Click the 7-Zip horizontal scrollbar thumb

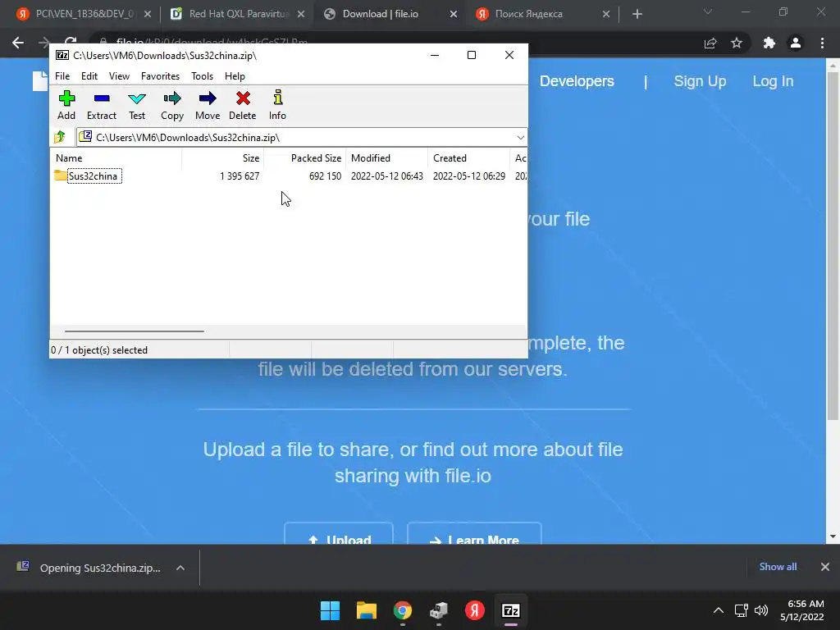point(134,331)
